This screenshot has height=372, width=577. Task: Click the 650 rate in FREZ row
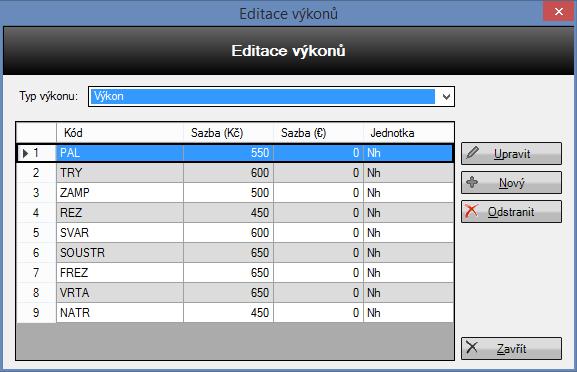pos(228,273)
